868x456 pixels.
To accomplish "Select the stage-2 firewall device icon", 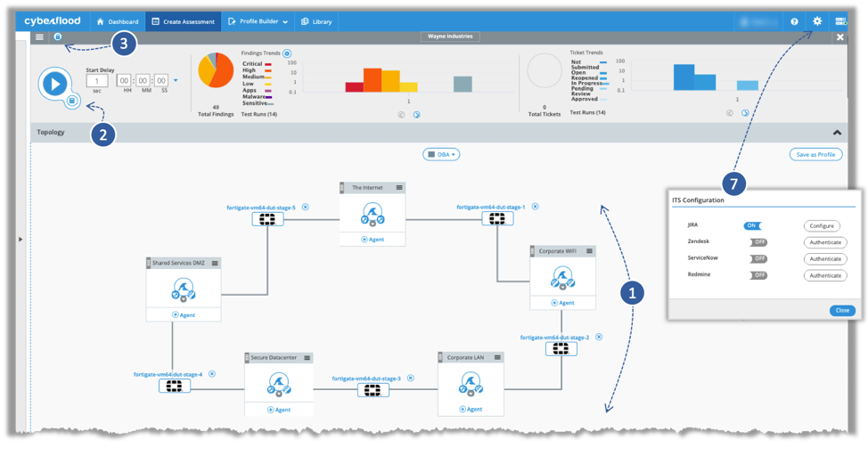I will 561,348.
